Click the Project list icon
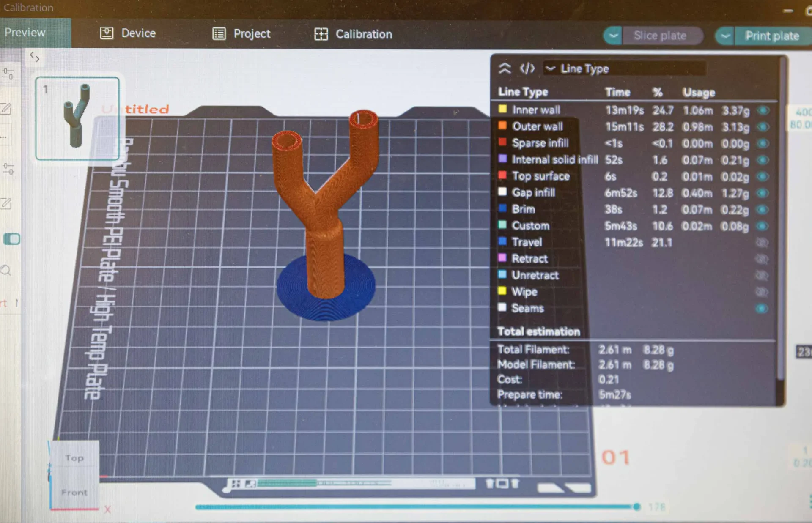This screenshot has width=812, height=523. click(219, 33)
